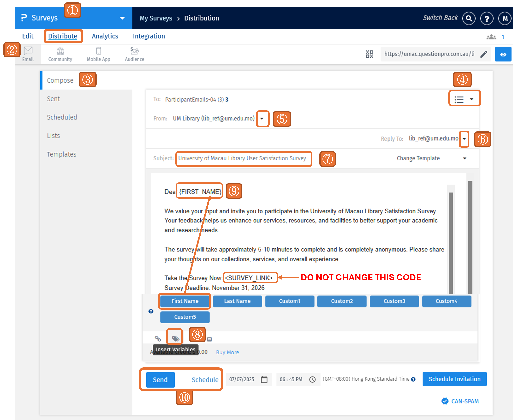Click the QR code icon
The height and width of the screenshot is (420, 513).
tap(369, 54)
